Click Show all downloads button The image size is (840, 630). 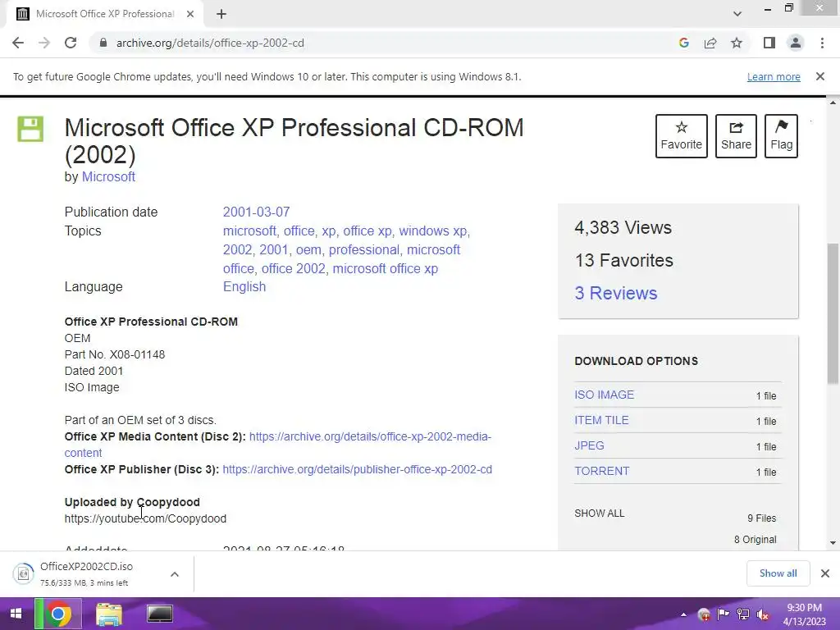tap(778, 573)
